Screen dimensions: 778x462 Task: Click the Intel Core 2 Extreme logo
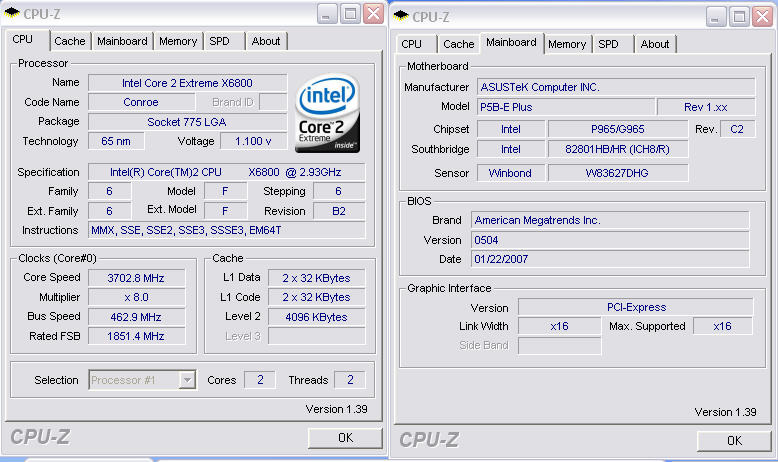pos(327,113)
